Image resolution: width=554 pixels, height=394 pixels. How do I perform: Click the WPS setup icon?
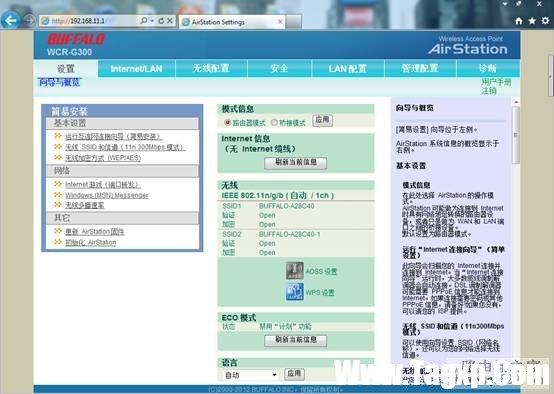coord(295,292)
